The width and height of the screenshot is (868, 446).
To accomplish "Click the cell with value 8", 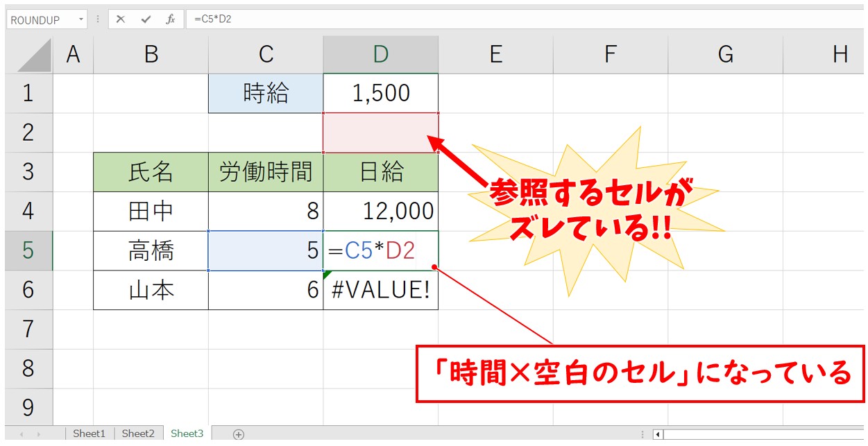I will coord(266,212).
